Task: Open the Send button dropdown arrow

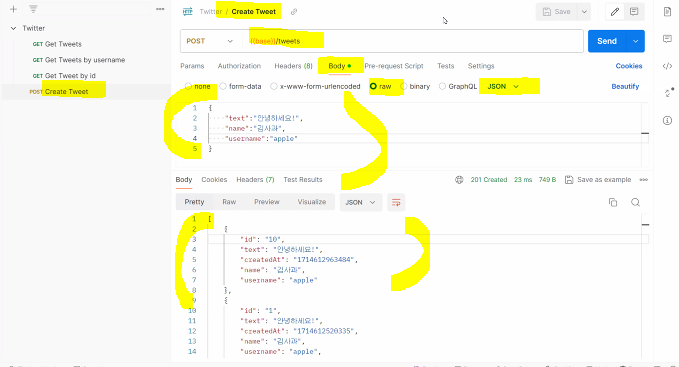Action: coord(635,41)
